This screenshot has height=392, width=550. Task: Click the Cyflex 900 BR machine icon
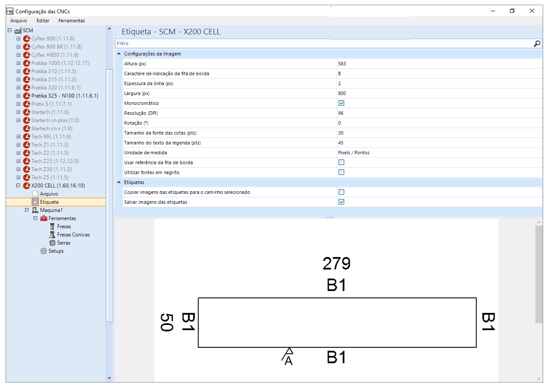tap(27, 47)
